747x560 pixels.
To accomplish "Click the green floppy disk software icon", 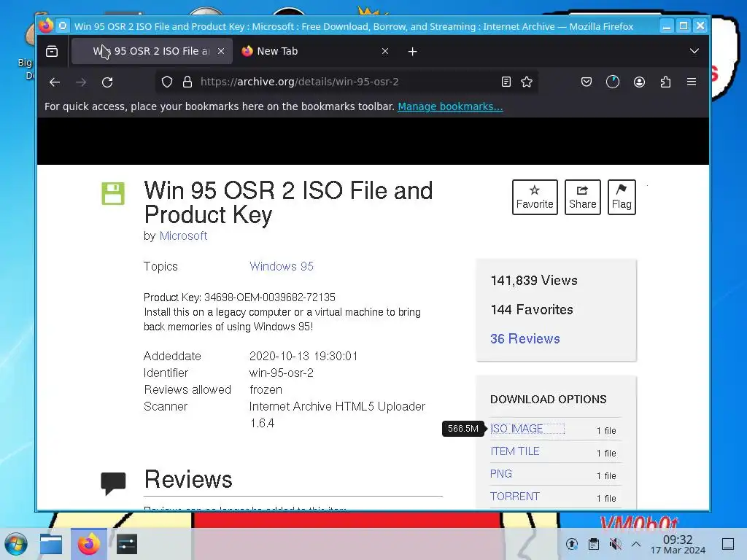I will tap(113, 193).
